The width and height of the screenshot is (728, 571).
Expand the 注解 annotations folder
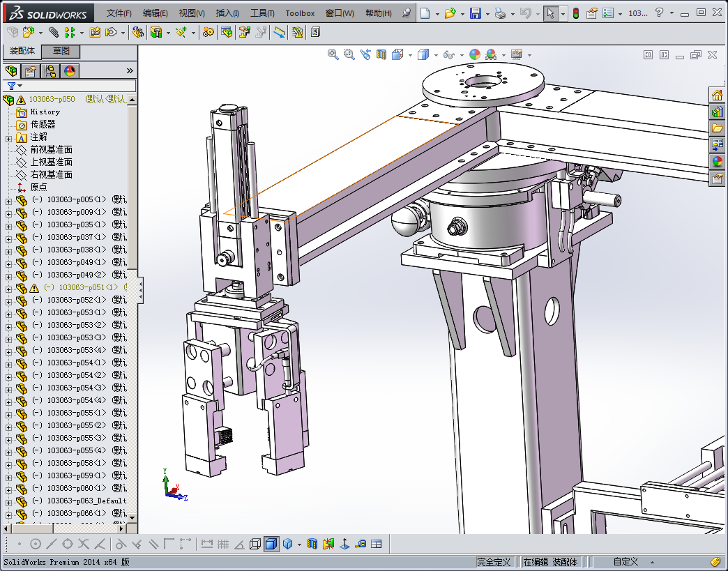click(x=8, y=137)
